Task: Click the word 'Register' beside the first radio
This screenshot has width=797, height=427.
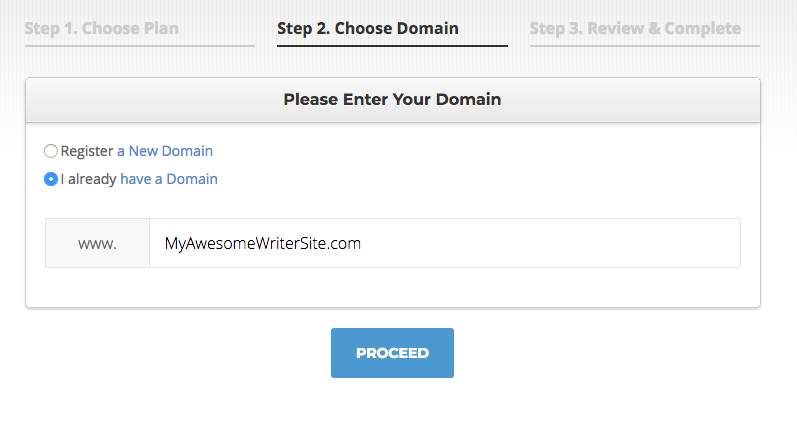Action: 87,151
